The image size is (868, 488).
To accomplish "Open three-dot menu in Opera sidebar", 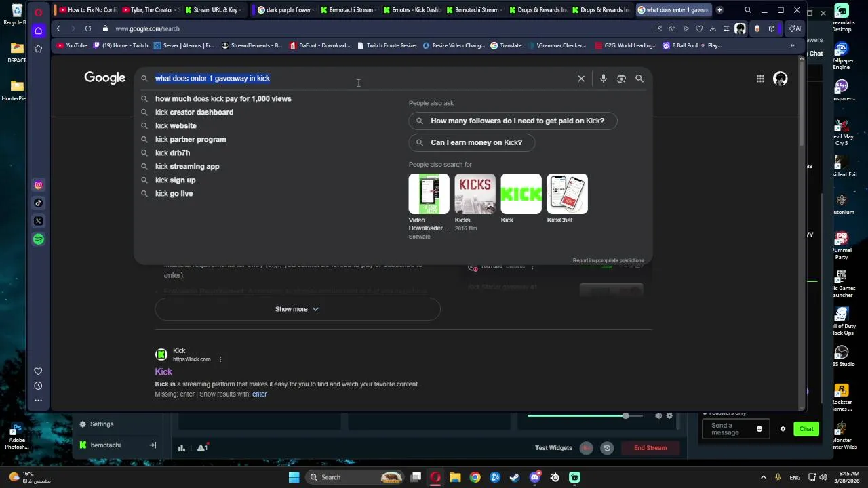I will 38,401.
